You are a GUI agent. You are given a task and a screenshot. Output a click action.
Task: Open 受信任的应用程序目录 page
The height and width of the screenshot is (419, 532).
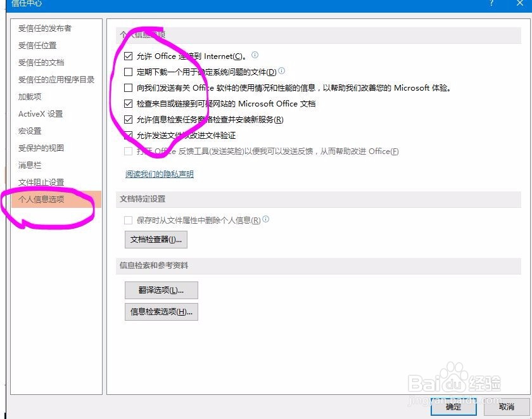pyautogui.click(x=56, y=79)
